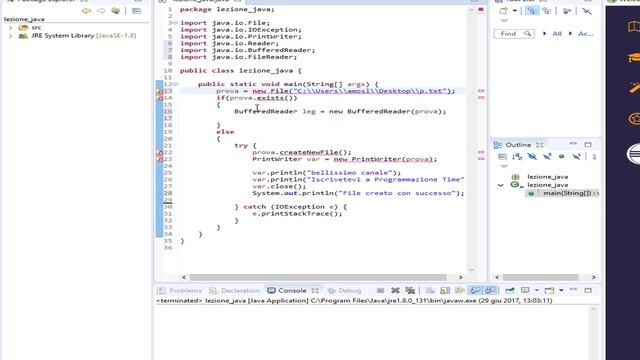Screen dimensions: 640x360
Task: Toggle Pin Console
Action: [510, 291]
